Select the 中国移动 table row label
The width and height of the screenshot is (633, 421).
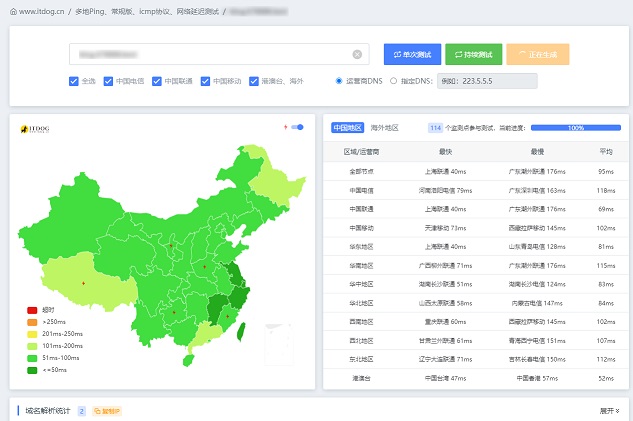(x=361, y=228)
